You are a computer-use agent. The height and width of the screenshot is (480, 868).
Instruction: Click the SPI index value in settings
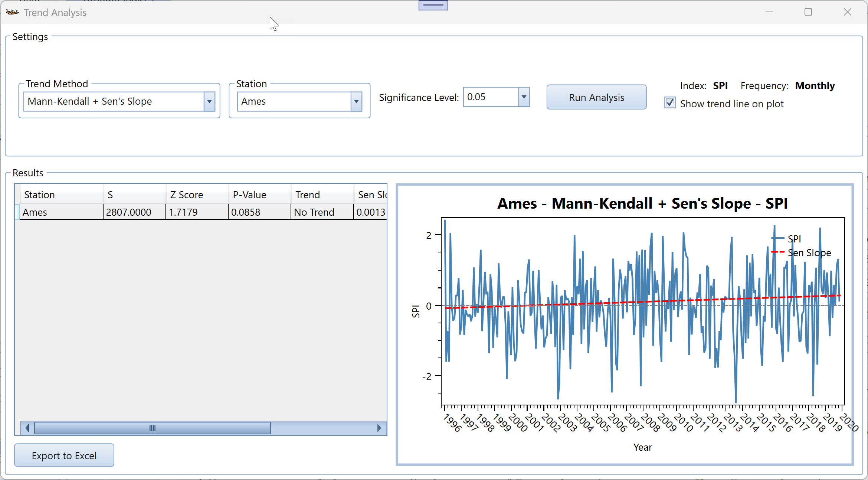point(720,86)
